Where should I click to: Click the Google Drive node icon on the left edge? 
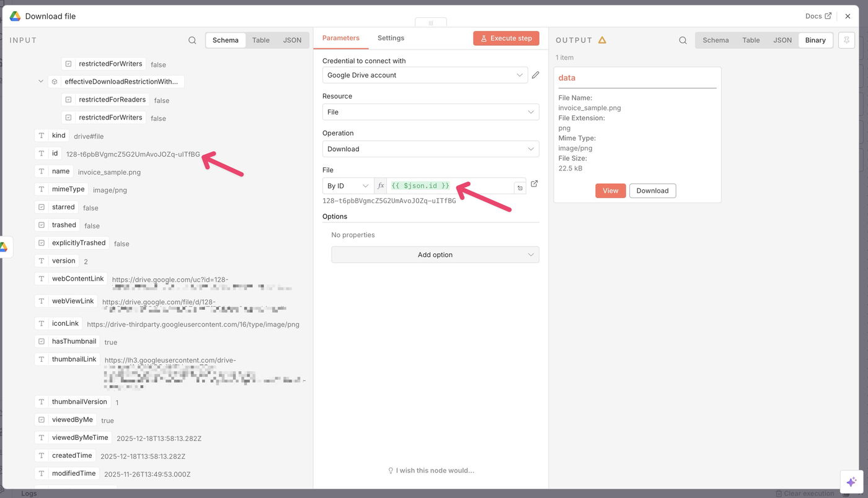point(4,247)
